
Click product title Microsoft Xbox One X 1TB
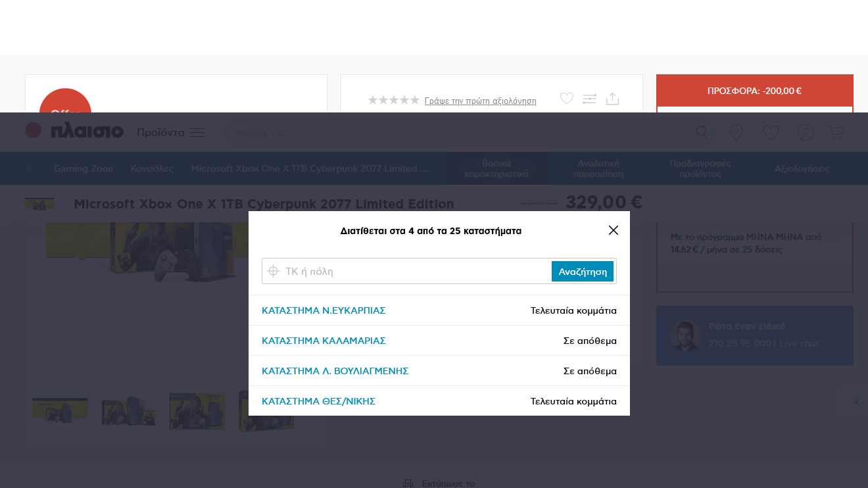pyautogui.click(x=264, y=204)
